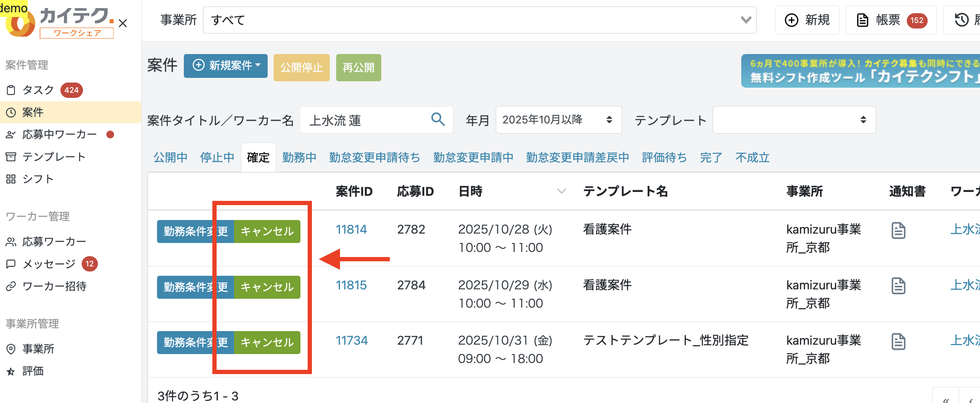The height and width of the screenshot is (403, 980).
Task: Click the ワーカー招待 link icon
Action: pos(11,286)
